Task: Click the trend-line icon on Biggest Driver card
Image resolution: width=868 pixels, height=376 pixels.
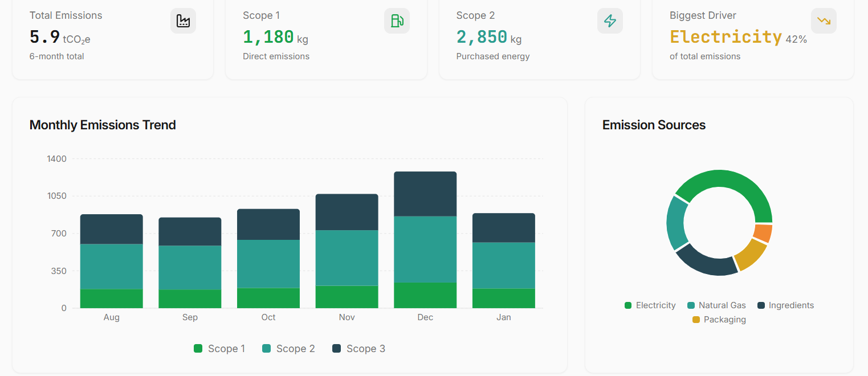Action: point(824,21)
